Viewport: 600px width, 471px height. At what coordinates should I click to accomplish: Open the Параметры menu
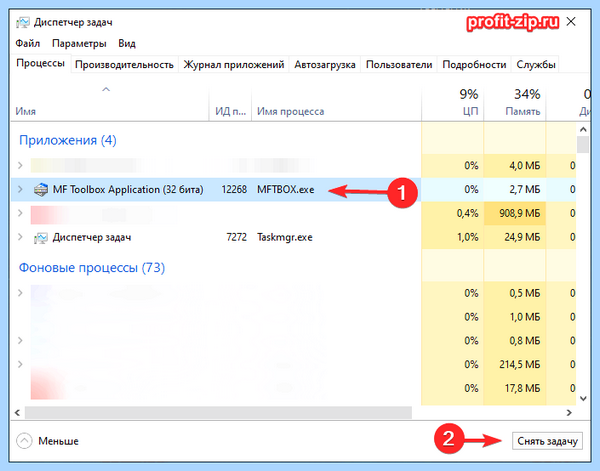tap(79, 43)
